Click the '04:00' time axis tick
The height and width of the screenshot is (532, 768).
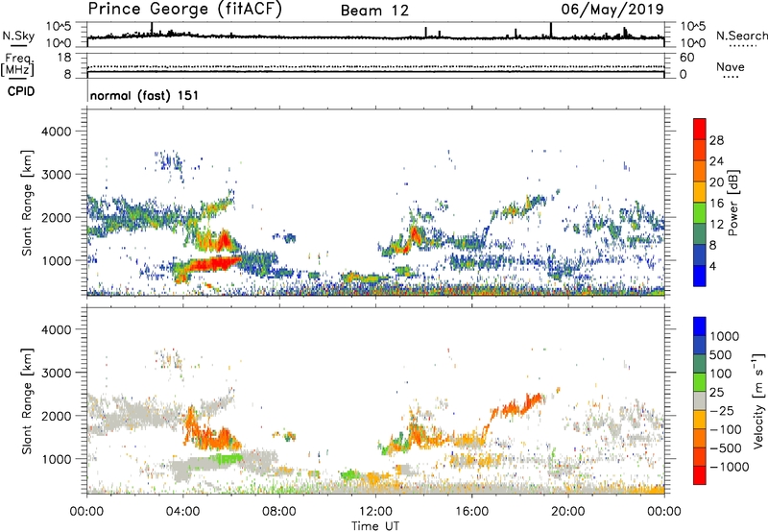pos(182,512)
